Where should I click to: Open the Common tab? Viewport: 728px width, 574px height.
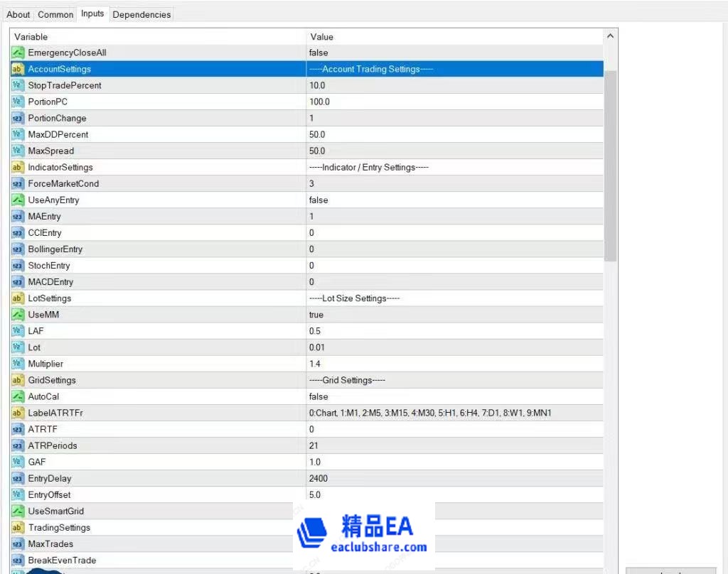[55, 14]
